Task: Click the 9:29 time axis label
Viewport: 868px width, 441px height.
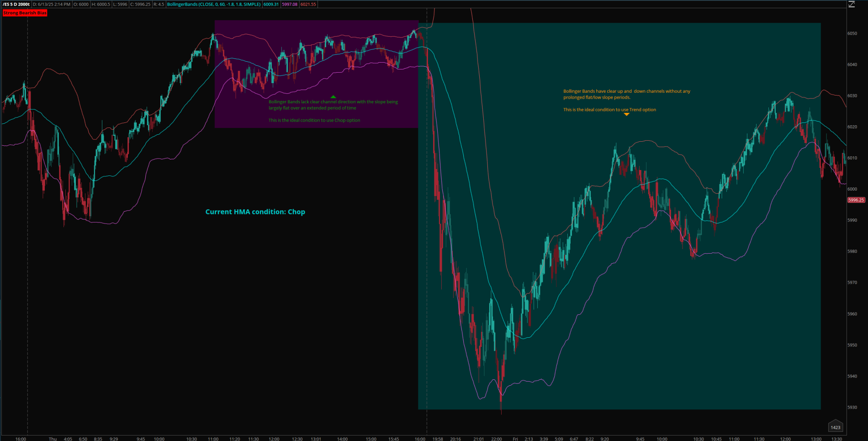Action: pos(114,439)
